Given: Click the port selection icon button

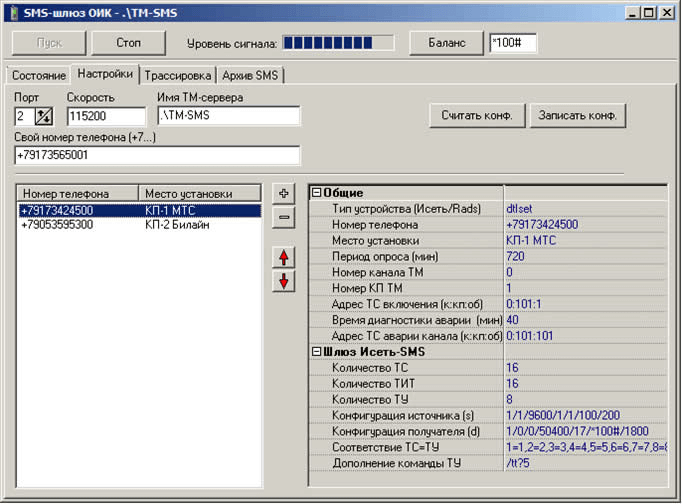Looking at the screenshot, I should (43, 116).
